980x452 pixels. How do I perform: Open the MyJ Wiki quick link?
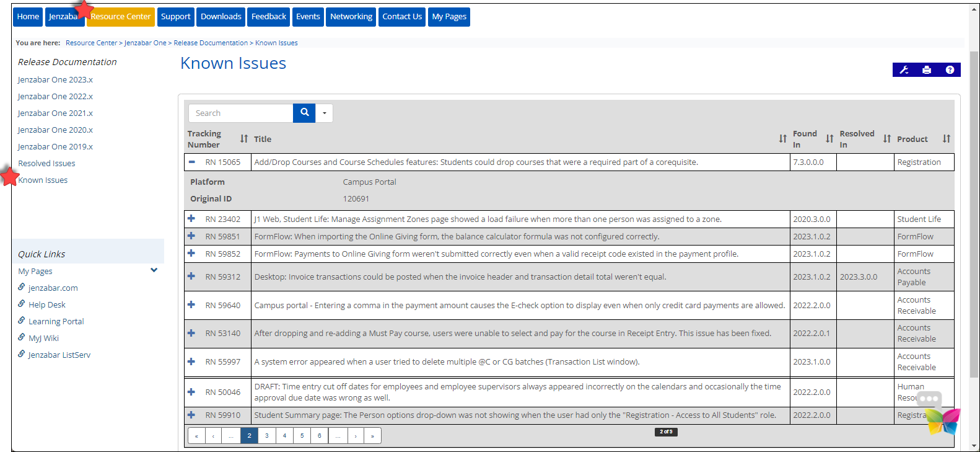pyautogui.click(x=43, y=339)
